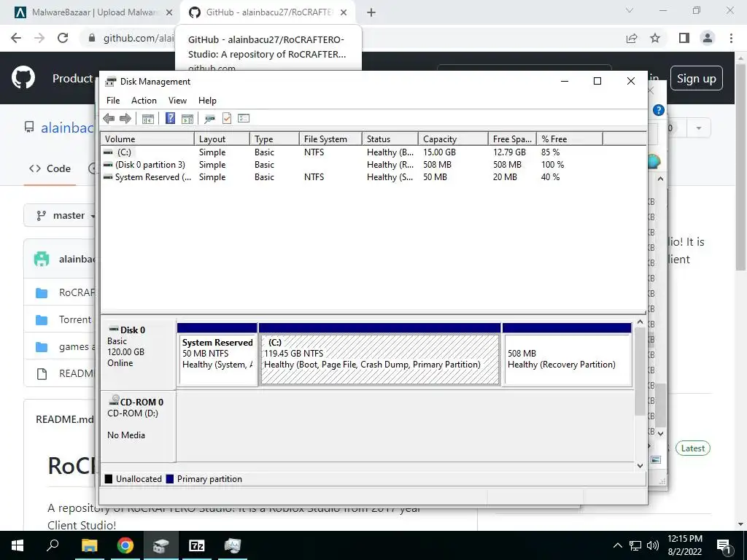Close the GitHub Chrome tab
747x560 pixels.
(x=344, y=12)
